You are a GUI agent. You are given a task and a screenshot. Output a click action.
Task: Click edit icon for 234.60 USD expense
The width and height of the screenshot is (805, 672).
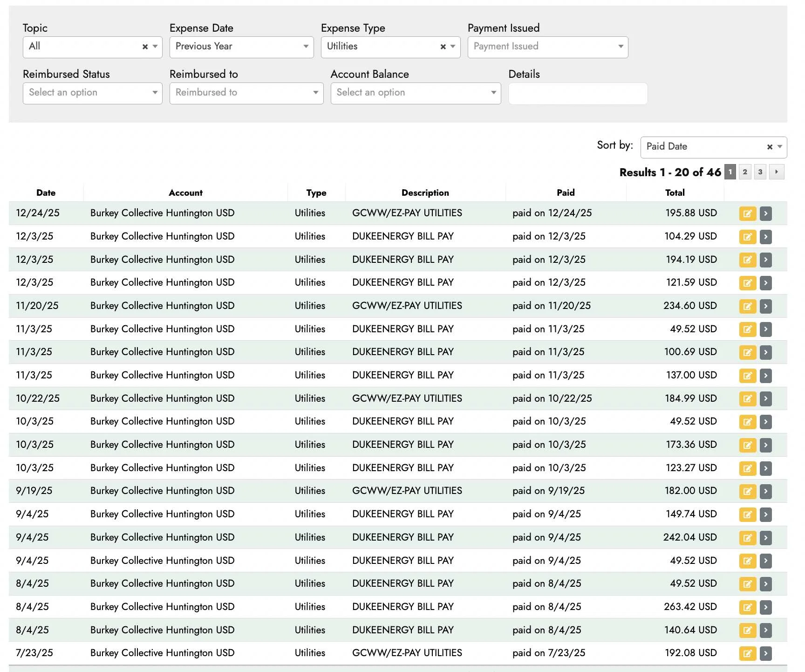pyautogui.click(x=747, y=306)
